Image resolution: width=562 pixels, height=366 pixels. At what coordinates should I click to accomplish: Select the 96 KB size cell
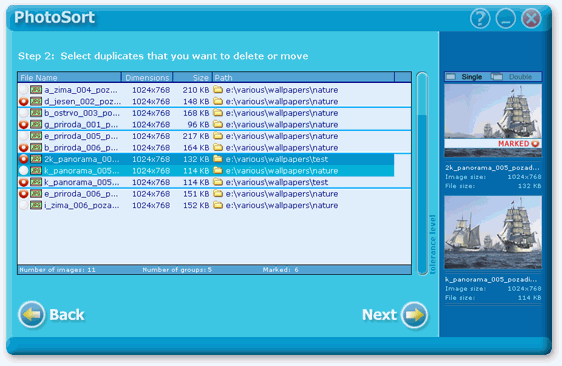(x=198, y=124)
